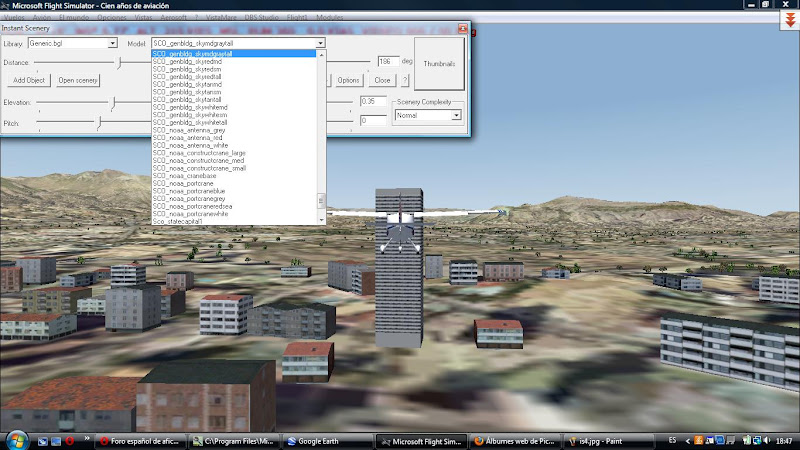
Task: Select SCO_noaa_constructcrane_large in model list
Action: (234, 153)
